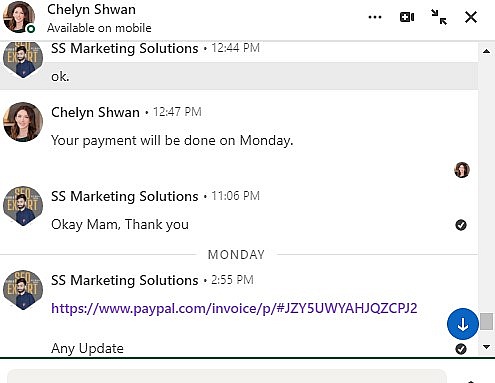Jump to latest message with blue arrow
495x383 pixels.
point(463,324)
